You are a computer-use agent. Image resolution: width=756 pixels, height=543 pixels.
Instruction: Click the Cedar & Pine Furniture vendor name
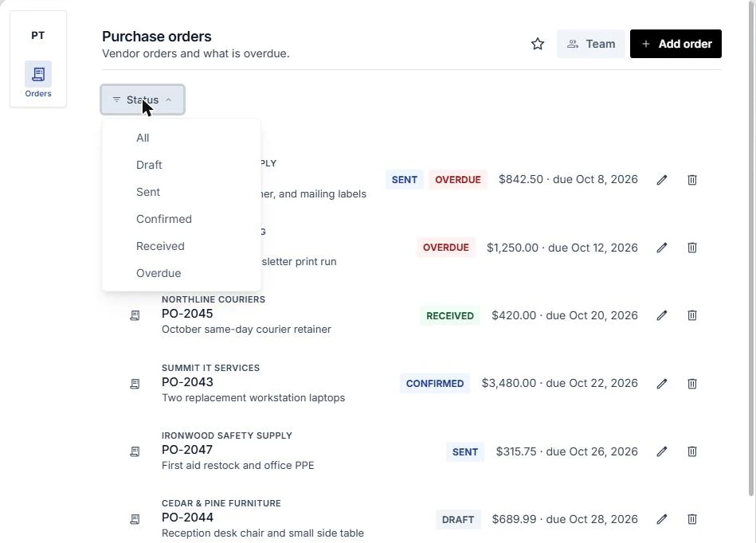221,503
